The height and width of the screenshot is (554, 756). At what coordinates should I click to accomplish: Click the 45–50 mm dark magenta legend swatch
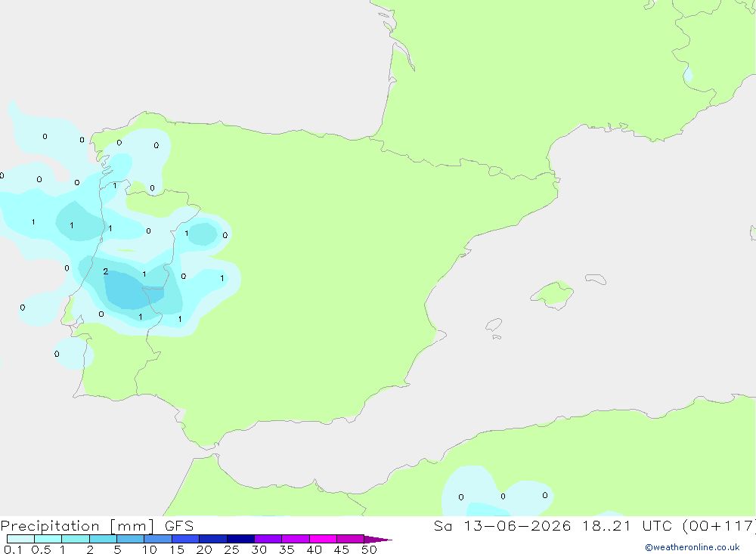pos(351,539)
